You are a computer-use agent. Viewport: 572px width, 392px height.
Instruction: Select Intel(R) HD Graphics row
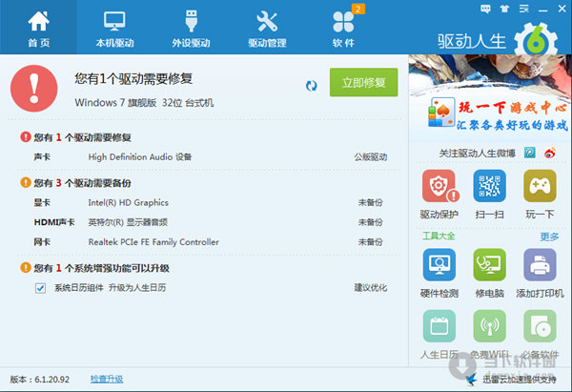210,202
